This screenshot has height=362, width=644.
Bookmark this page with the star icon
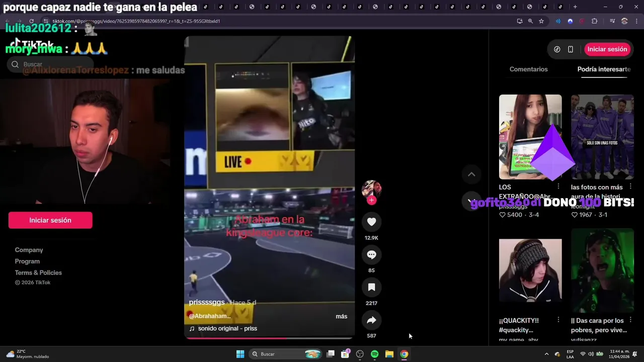click(541, 21)
